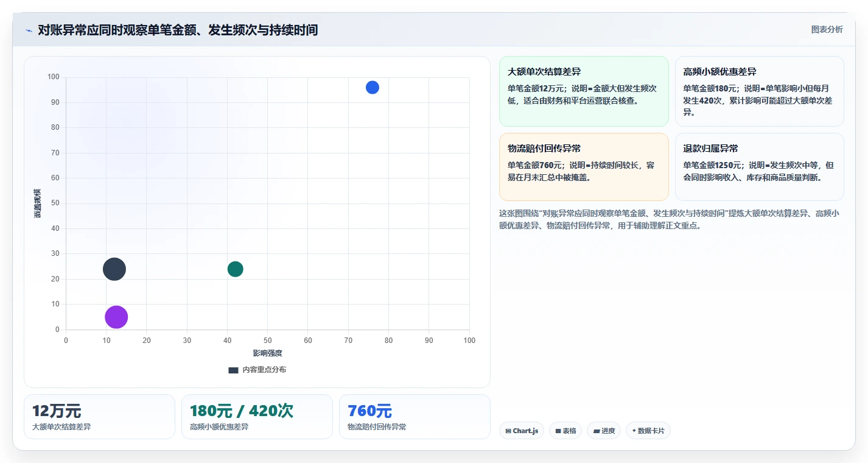Open the 物流赔付回传异常 orange info card
Image resolution: width=868 pixels, height=463 pixels.
pyautogui.click(x=584, y=167)
